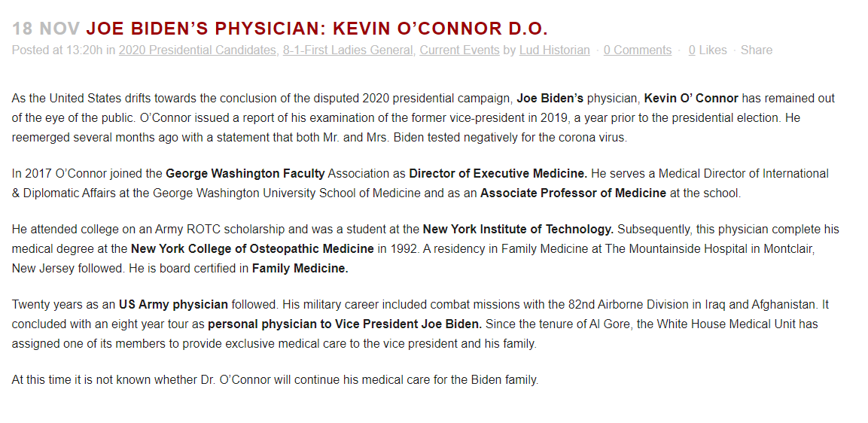Open the post title Joe Biden's Physician

point(317,29)
